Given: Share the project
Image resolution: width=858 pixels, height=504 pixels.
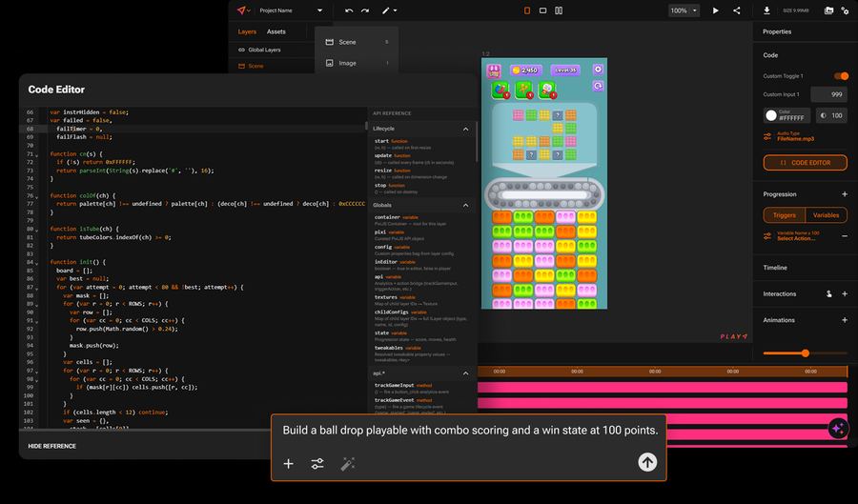Looking at the screenshot, I should pyautogui.click(x=737, y=10).
